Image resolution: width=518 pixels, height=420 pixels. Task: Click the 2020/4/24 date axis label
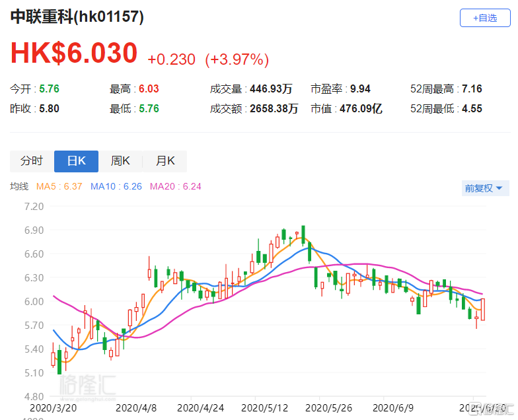201,408
